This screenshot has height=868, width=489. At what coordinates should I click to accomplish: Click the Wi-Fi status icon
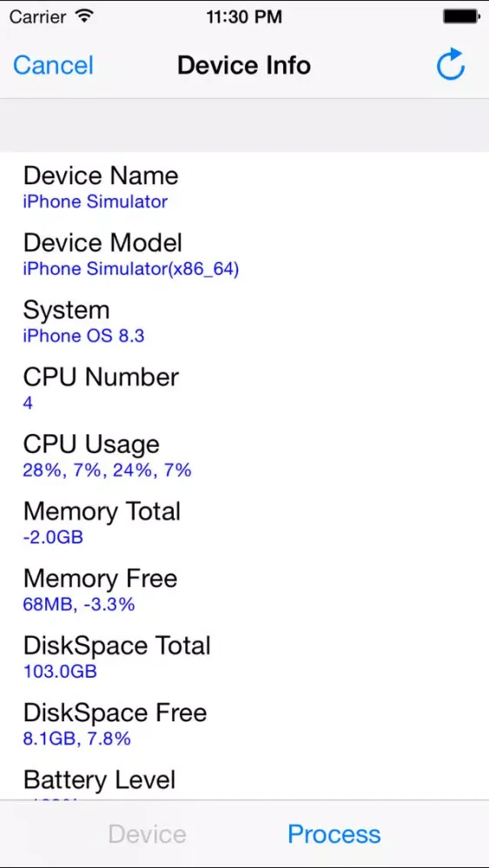(x=84, y=16)
